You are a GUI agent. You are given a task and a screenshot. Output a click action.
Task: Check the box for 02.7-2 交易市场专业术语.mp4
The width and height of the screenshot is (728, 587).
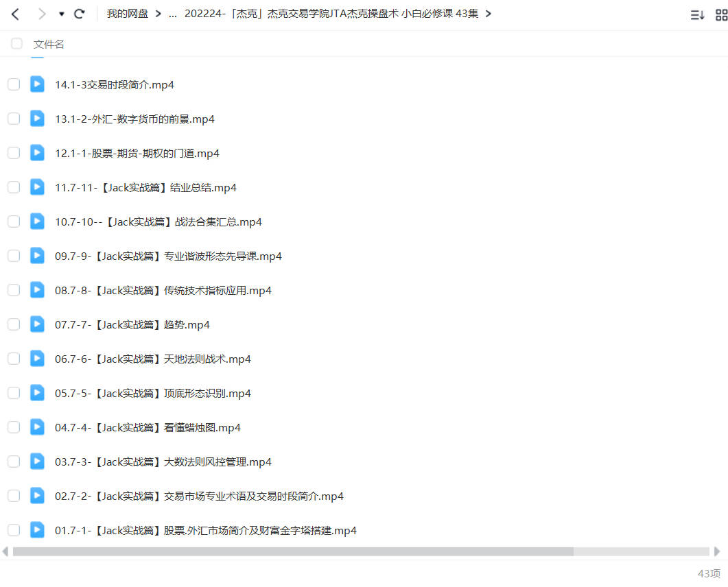point(14,496)
